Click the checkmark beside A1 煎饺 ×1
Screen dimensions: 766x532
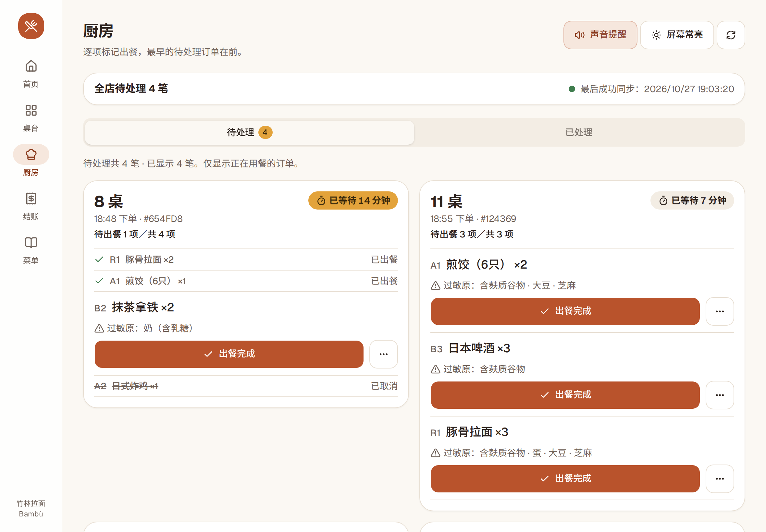point(99,281)
